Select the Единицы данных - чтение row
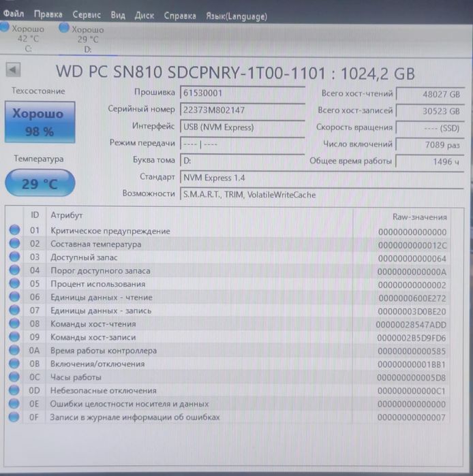Viewport: 473px width, 476px height. point(228,298)
